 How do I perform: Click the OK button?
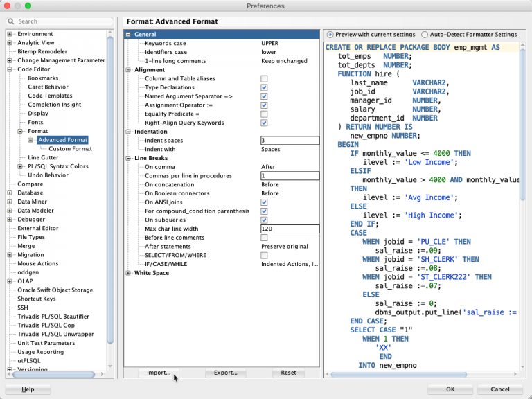coord(450,389)
